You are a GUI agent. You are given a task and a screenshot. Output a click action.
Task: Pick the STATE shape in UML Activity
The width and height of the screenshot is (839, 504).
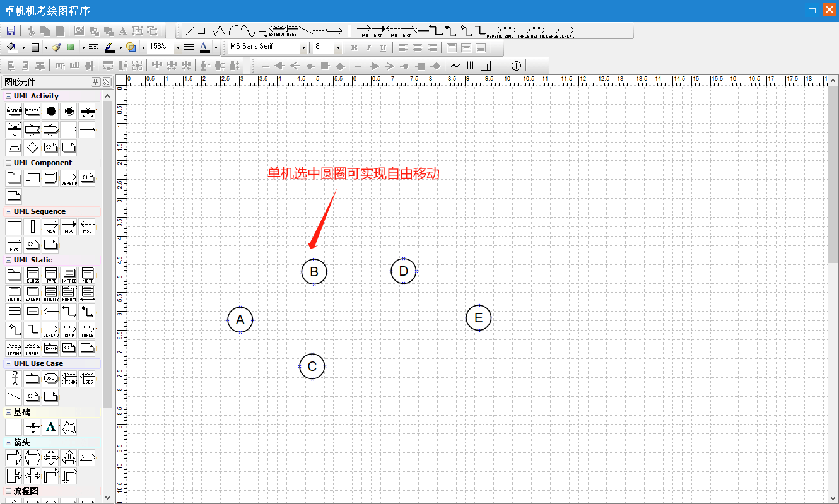click(x=32, y=111)
